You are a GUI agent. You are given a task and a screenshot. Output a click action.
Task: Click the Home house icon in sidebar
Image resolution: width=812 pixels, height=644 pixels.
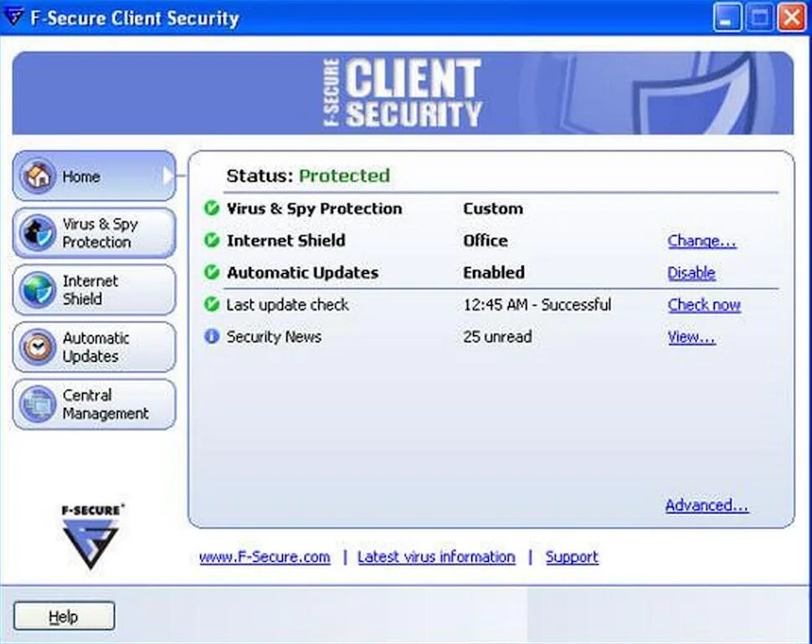click(x=38, y=176)
